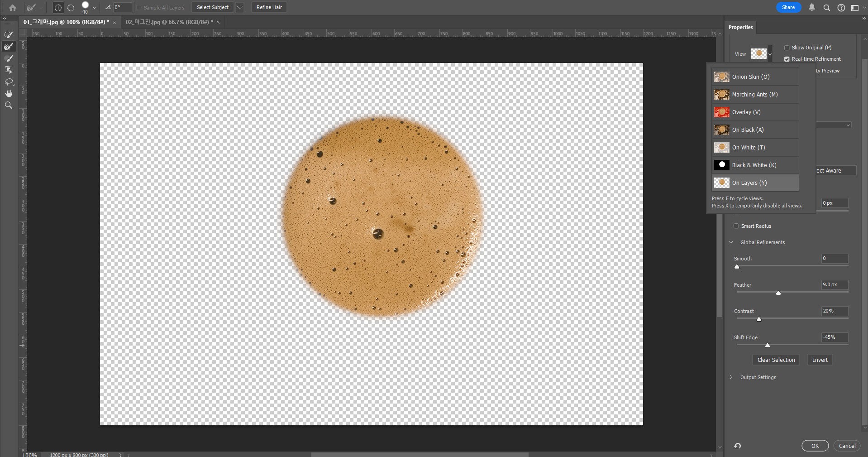The image size is (868, 457).
Task: Choose Black & White view mode
Action: click(755, 165)
